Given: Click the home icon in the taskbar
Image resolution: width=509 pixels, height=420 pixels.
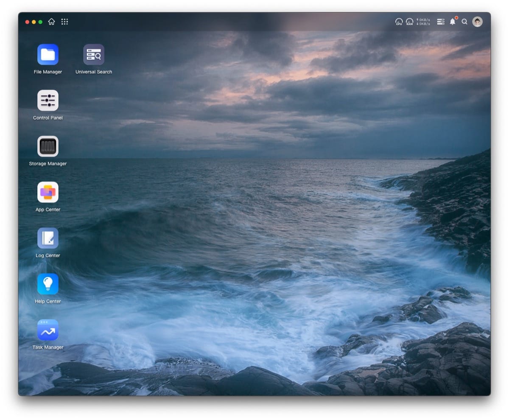Looking at the screenshot, I should [51, 22].
